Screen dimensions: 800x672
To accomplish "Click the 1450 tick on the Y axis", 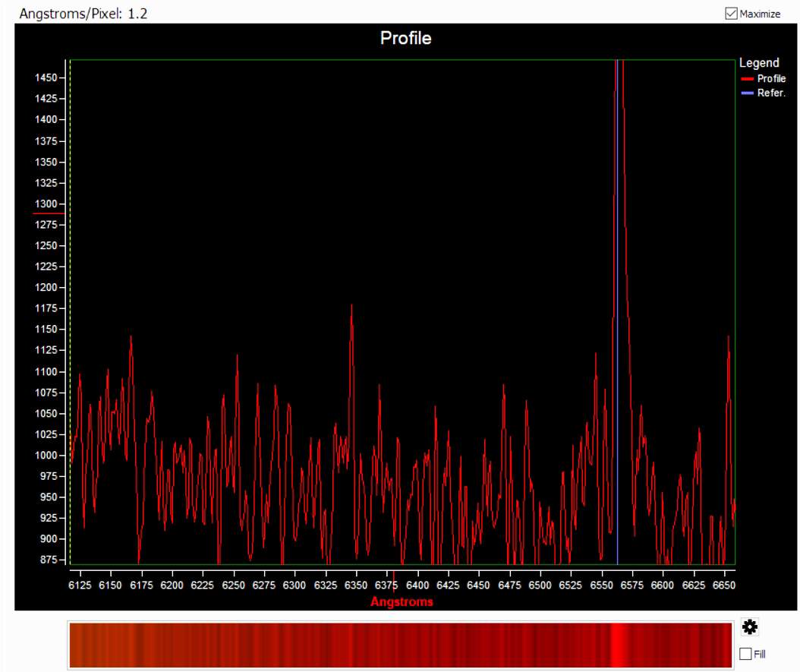I will [x=47, y=77].
